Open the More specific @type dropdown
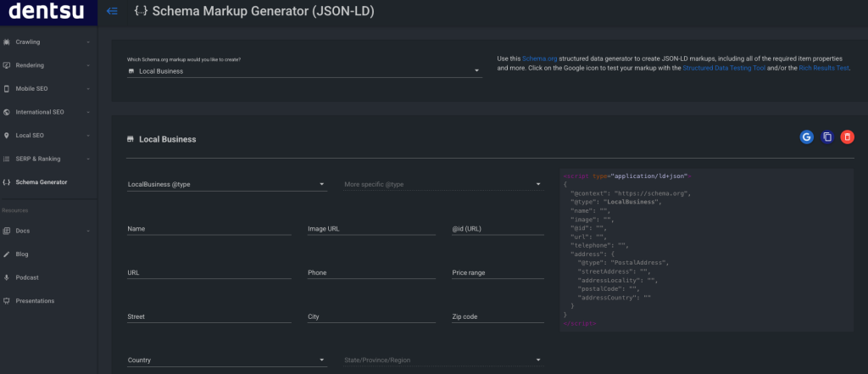The width and height of the screenshot is (868, 374). coord(444,184)
